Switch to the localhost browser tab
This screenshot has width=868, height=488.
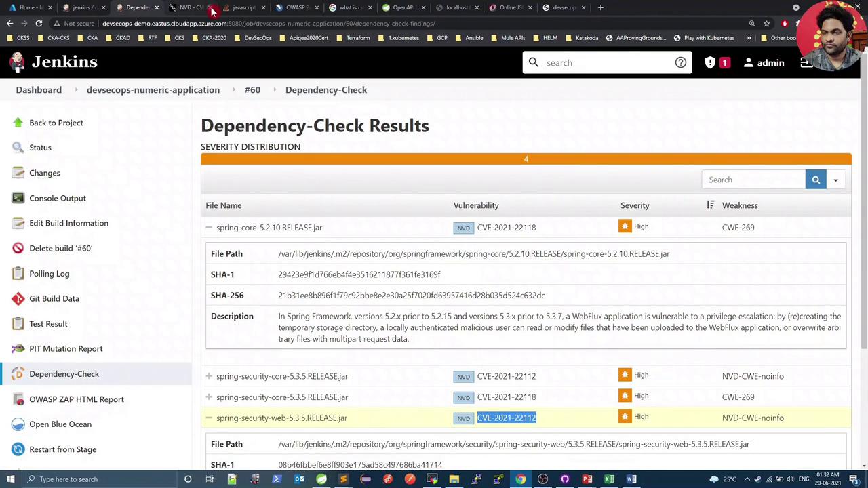click(x=456, y=7)
